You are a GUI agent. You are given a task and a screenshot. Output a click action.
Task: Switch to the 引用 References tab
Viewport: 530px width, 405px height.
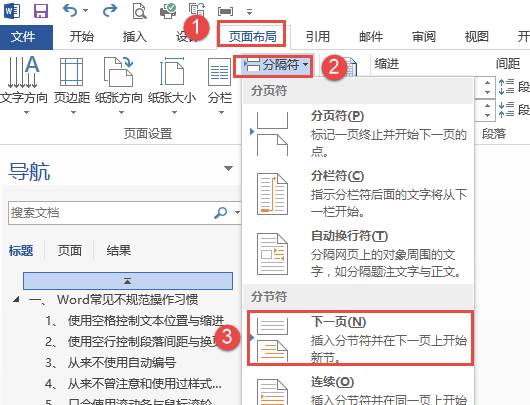click(318, 37)
